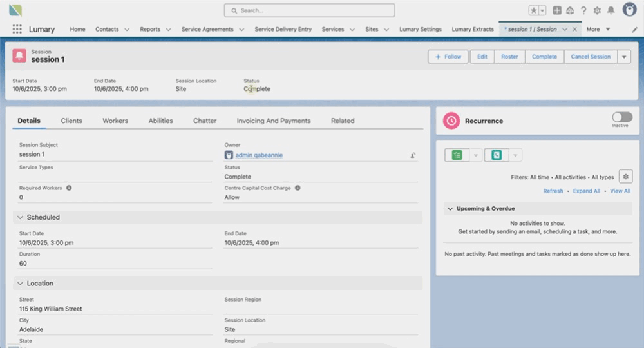Open the admin gabeannie owner link
This screenshot has width=644, height=348.
click(259, 155)
